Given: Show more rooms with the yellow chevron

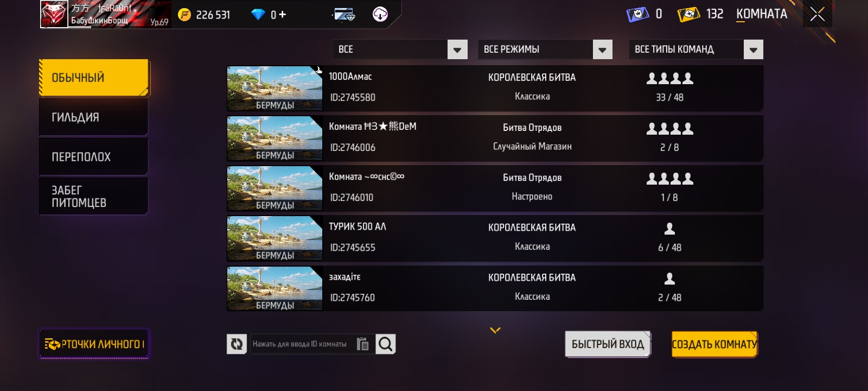Looking at the screenshot, I should click(495, 330).
